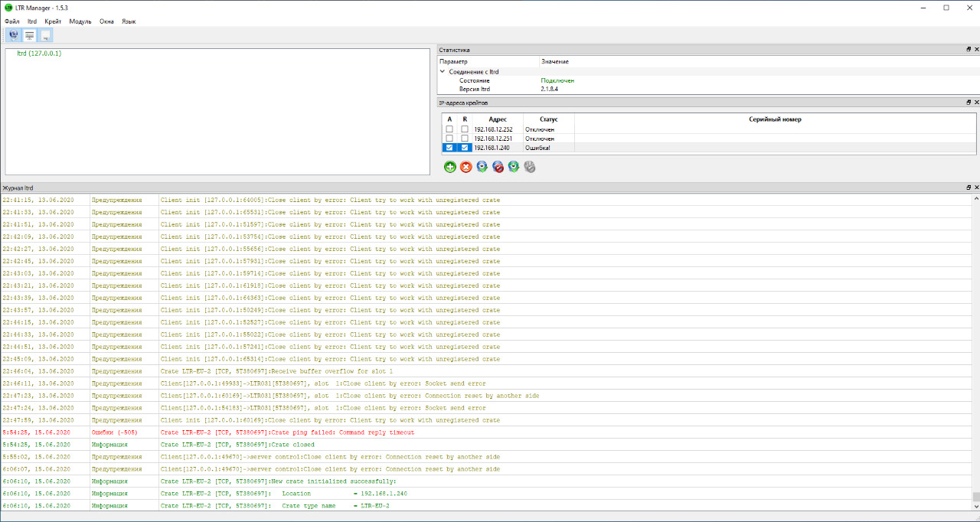Select the Crate closed log entry
The image size is (980, 522).
(485, 445)
